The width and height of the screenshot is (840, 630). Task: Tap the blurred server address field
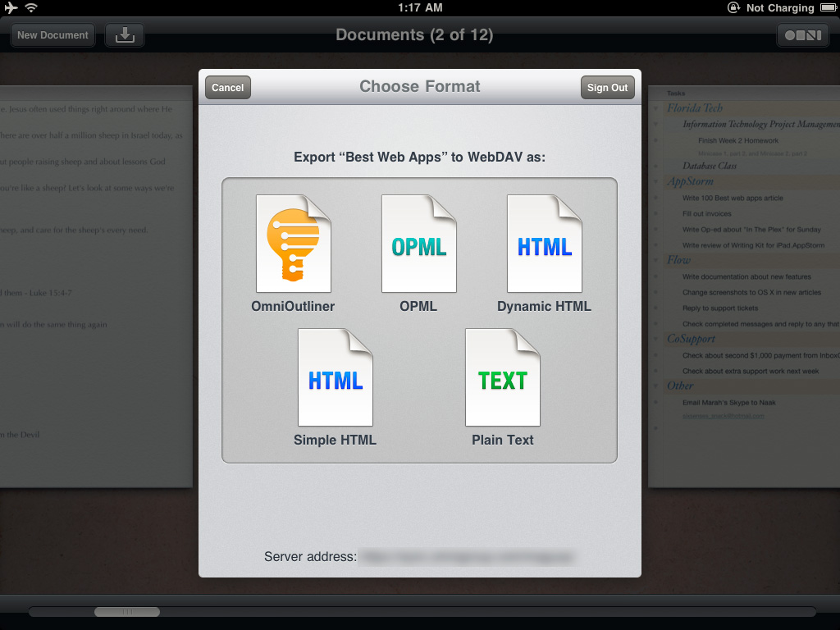(468, 556)
